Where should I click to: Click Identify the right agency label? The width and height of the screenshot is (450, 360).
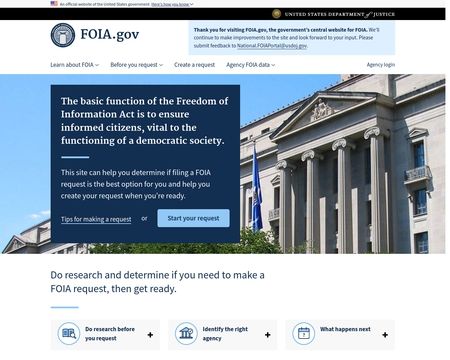click(225, 334)
